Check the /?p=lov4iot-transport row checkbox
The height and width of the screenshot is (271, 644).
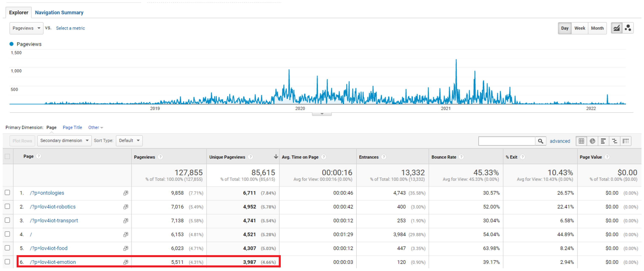point(8,220)
